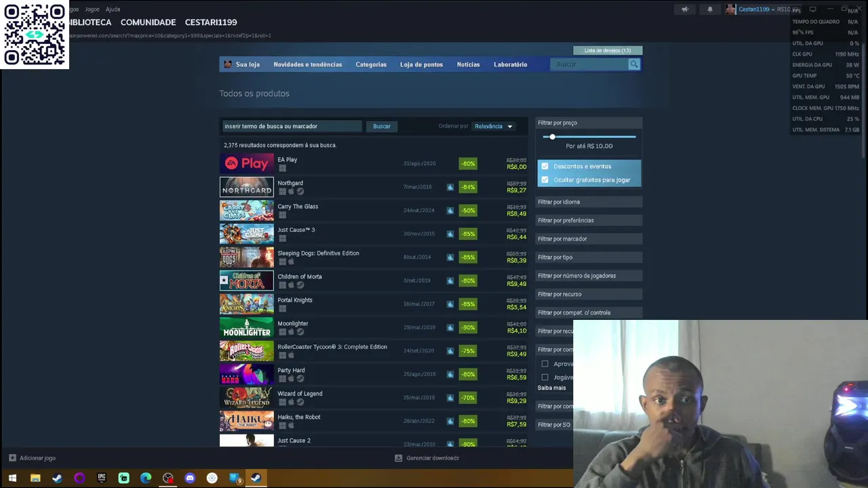
Task: Expand Filtrar por compat. c/ controle
Action: tap(589, 312)
